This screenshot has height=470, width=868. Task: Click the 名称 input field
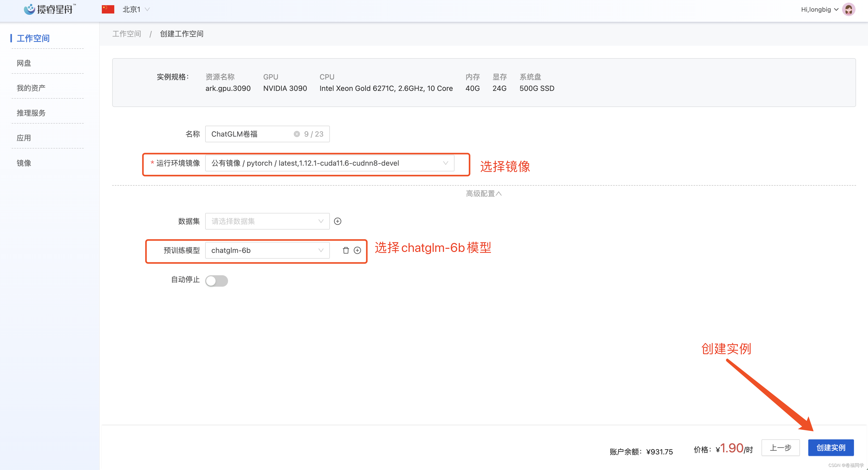pyautogui.click(x=267, y=134)
